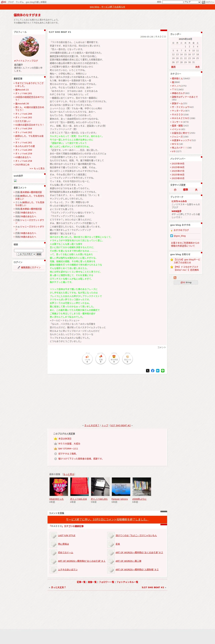Click the post category ＲＡＤＩＯ beside the date
Screen dimensions: 215x644
point(161,36)
